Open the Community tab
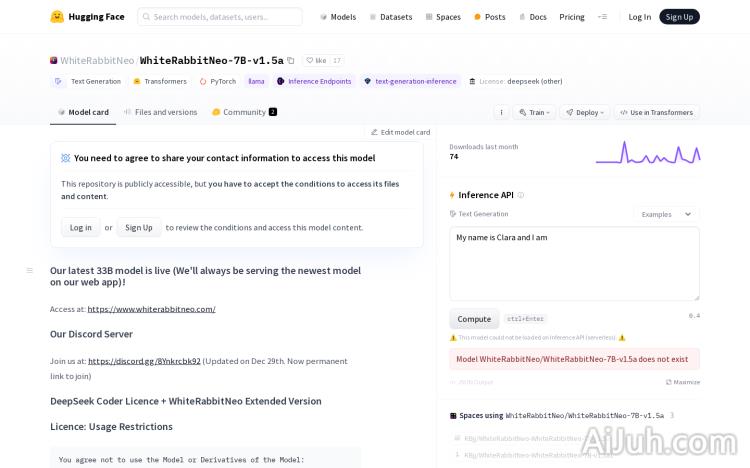750x468 pixels. [243, 112]
